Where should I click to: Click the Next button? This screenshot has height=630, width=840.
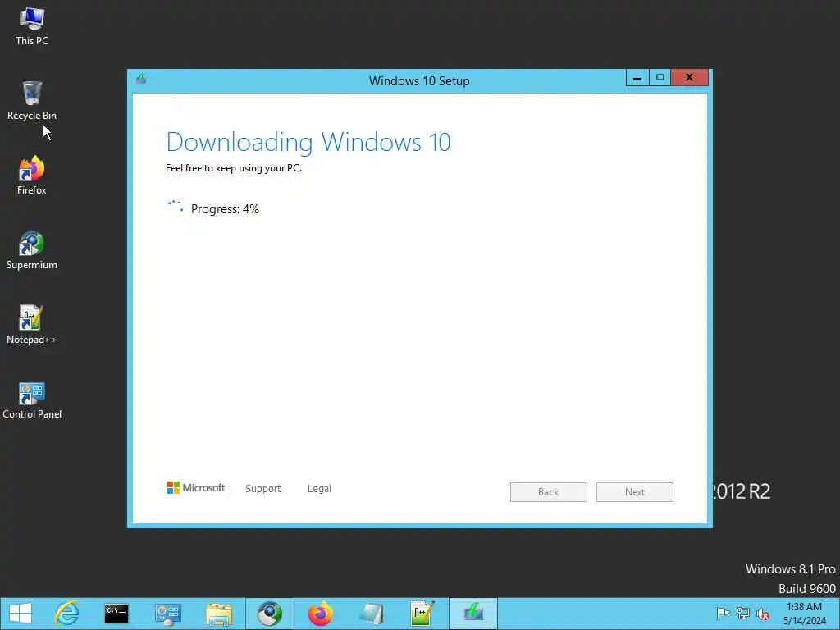pyautogui.click(x=635, y=492)
